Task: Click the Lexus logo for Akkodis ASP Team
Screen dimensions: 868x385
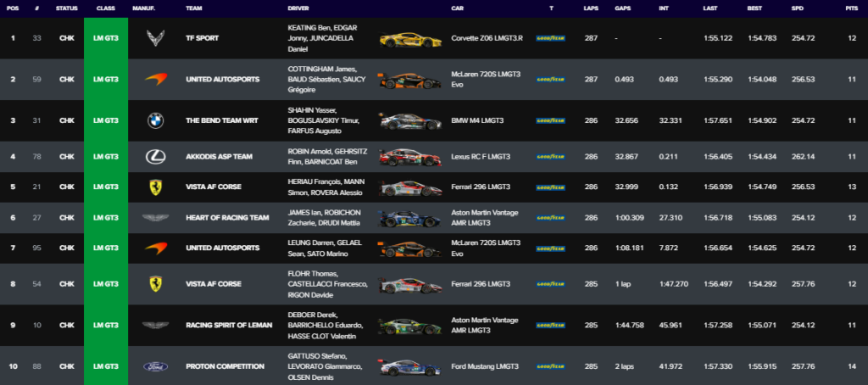Action: click(156, 157)
